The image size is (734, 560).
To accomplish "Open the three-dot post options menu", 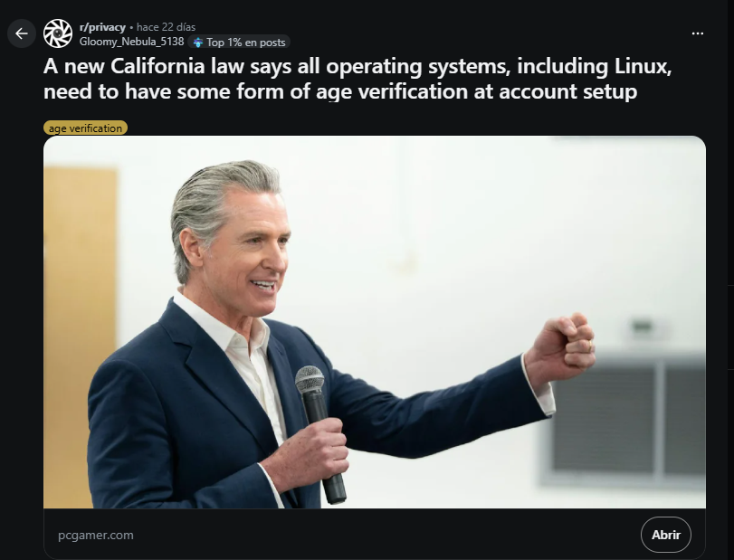I will tap(698, 33).
